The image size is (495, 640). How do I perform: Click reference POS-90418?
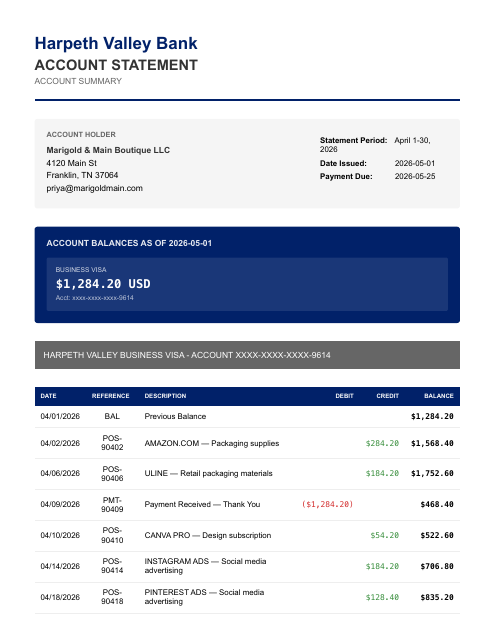112,597
